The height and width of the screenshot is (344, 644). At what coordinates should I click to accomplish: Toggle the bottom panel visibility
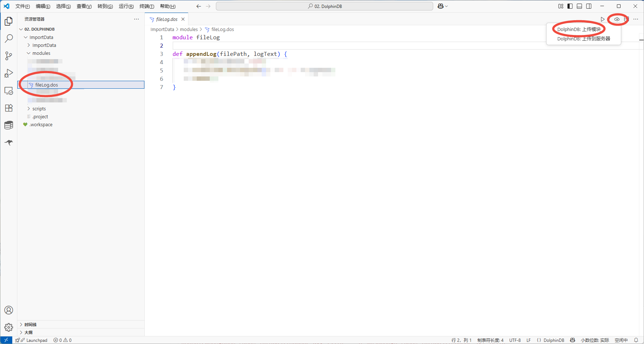pos(579,6)
